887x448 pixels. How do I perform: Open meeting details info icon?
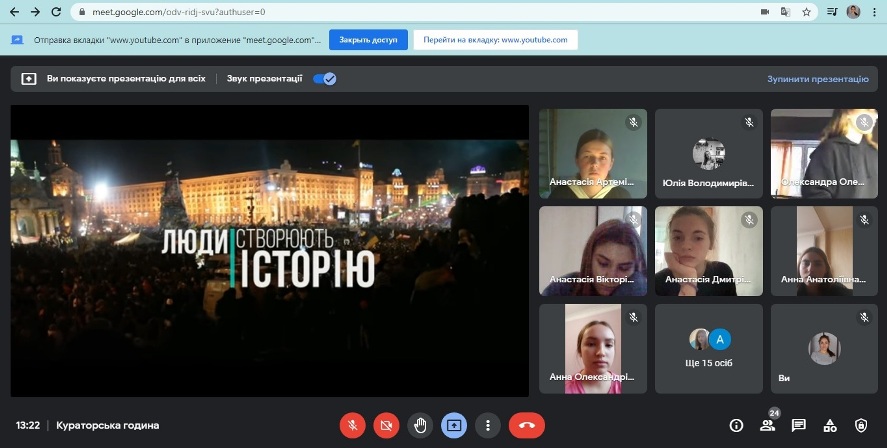pyautogui.click(x=736, y=425)
